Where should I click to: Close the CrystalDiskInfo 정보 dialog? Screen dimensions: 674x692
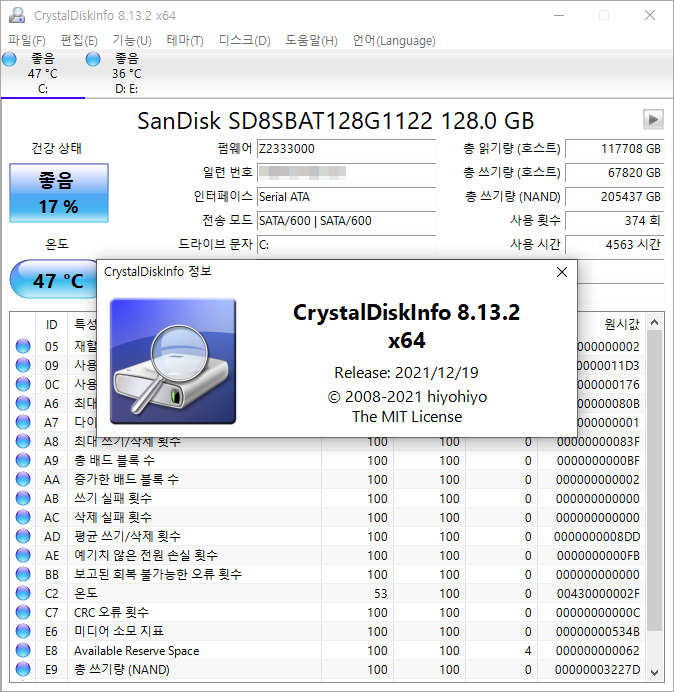[561, 272]
